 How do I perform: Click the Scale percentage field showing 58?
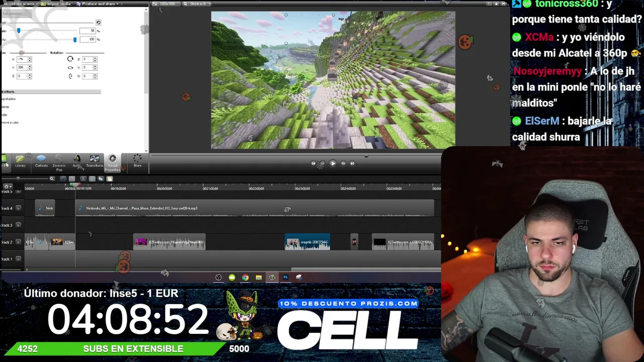tap(88, 31)
